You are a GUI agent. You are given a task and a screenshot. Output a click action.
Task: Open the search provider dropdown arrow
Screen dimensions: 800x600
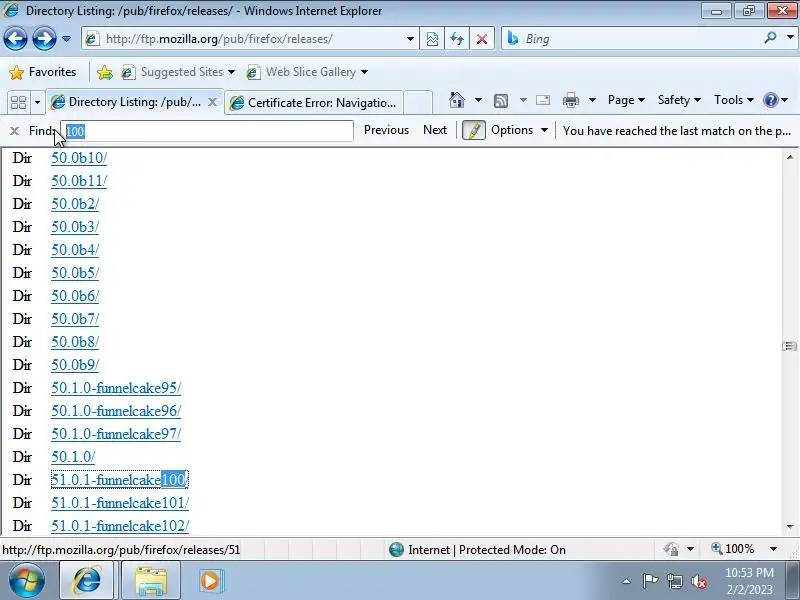click(790, 38)
